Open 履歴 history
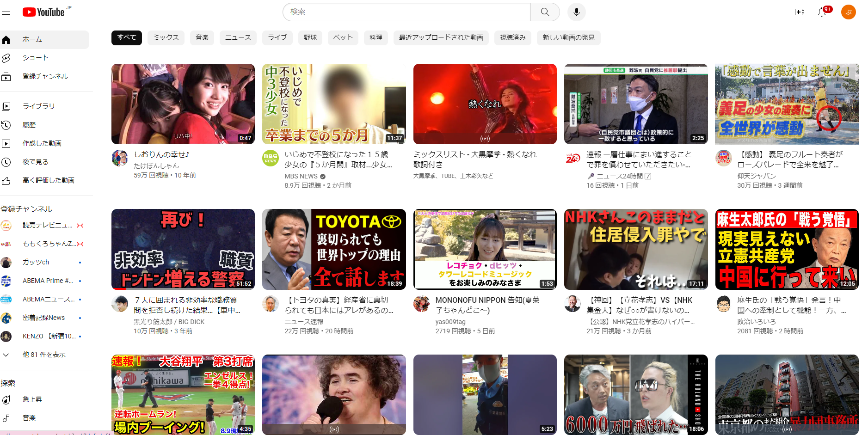868x435 pixels. coord(44,125)
